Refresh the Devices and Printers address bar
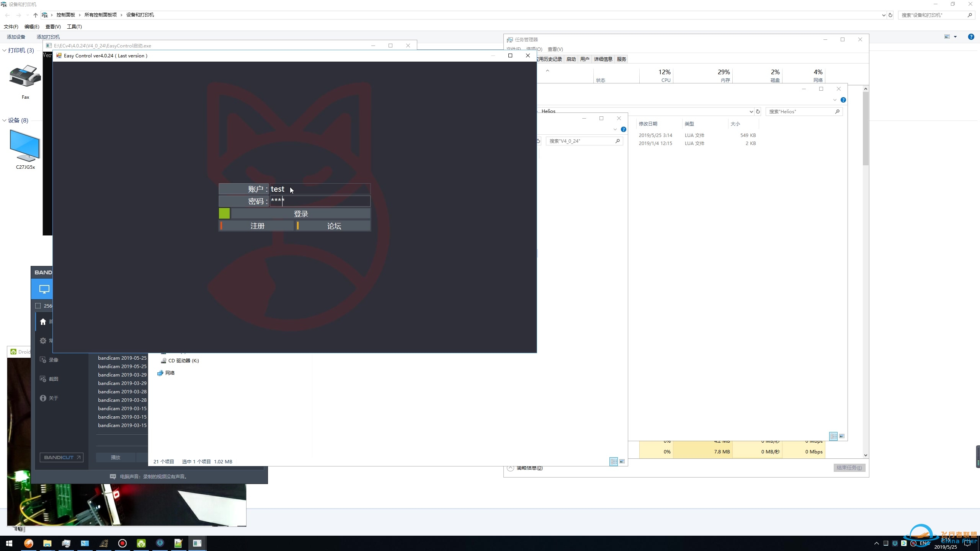Screen dimensions: 980x551 pos(890,15)
